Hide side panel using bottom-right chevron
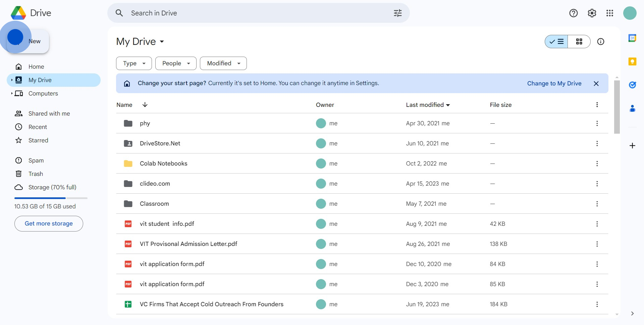The width and height of the screenshot is (644, 325). [632, 314]
